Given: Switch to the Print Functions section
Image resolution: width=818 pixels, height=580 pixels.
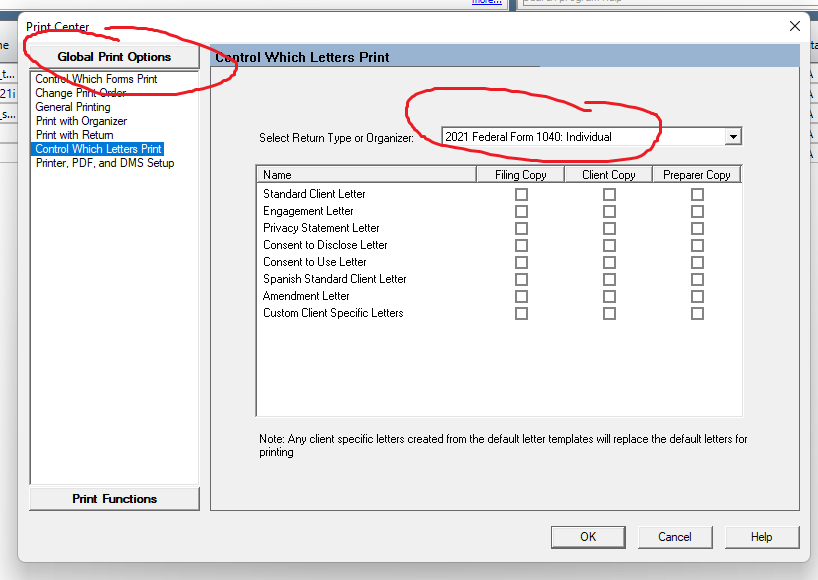Looking at the screenshot, I should pyautogui.click(x=114, y=499).
